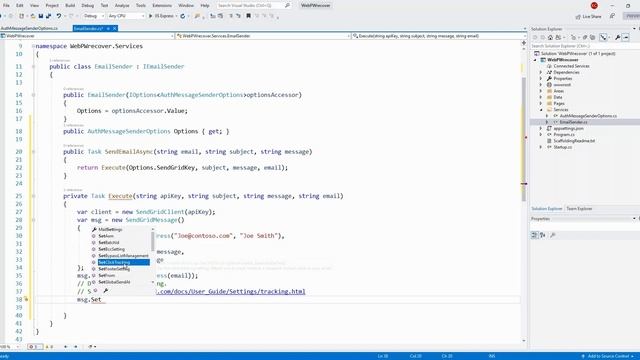Click the Search Visual Studio box
The image size is (640, 360).
pos(253,5)
